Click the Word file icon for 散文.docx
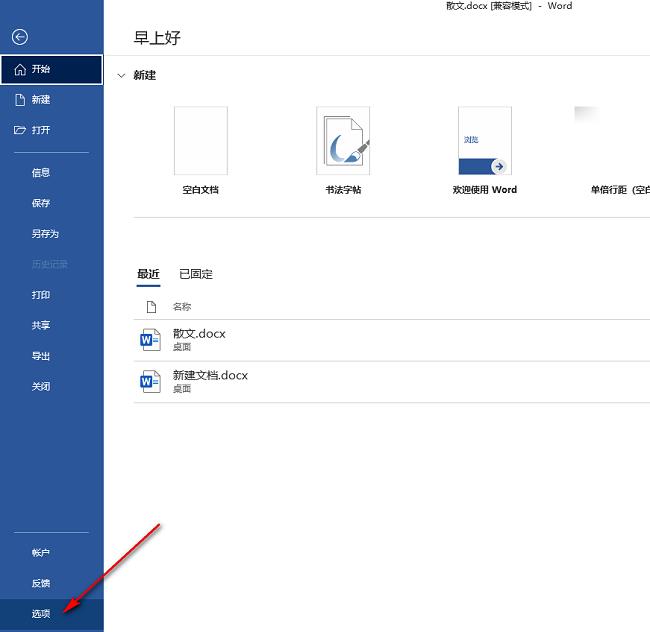 coord(150,340)
